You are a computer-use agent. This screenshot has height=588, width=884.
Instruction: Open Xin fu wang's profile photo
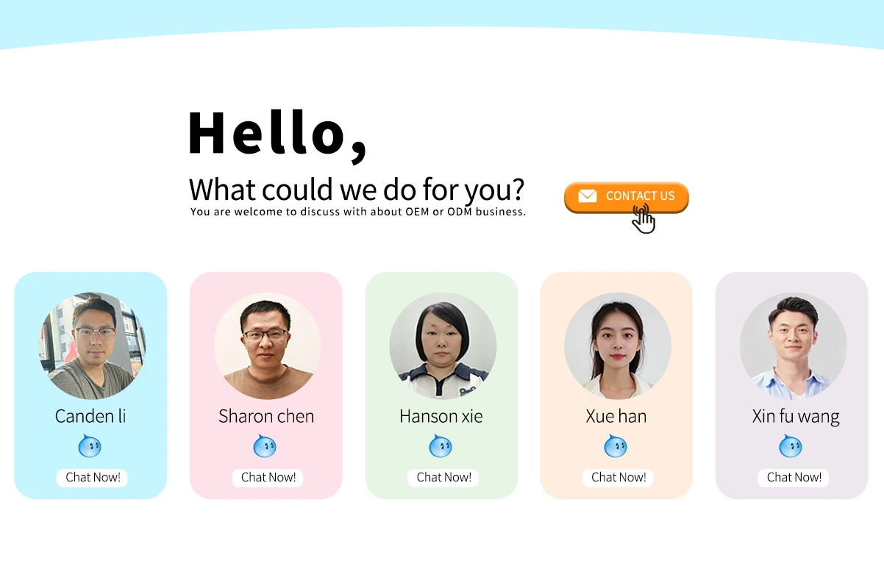[793, 346]
